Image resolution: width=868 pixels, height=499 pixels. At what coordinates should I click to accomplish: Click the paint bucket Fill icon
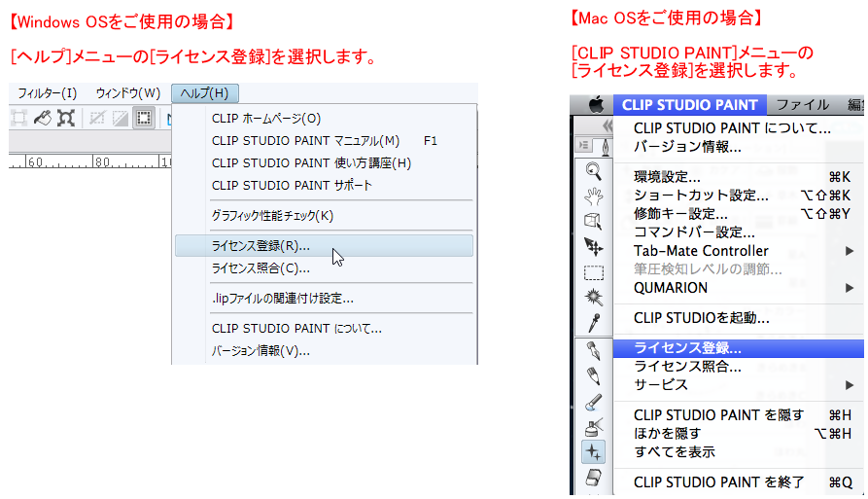click(x=43, y=118)
